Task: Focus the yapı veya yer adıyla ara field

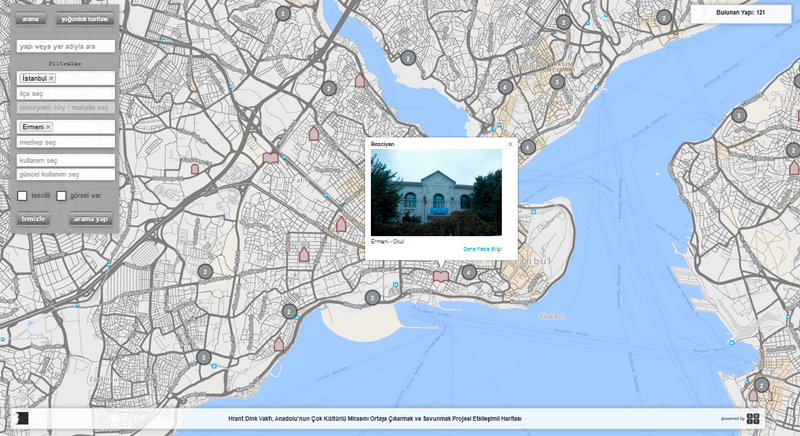Action: coord(66,46)
